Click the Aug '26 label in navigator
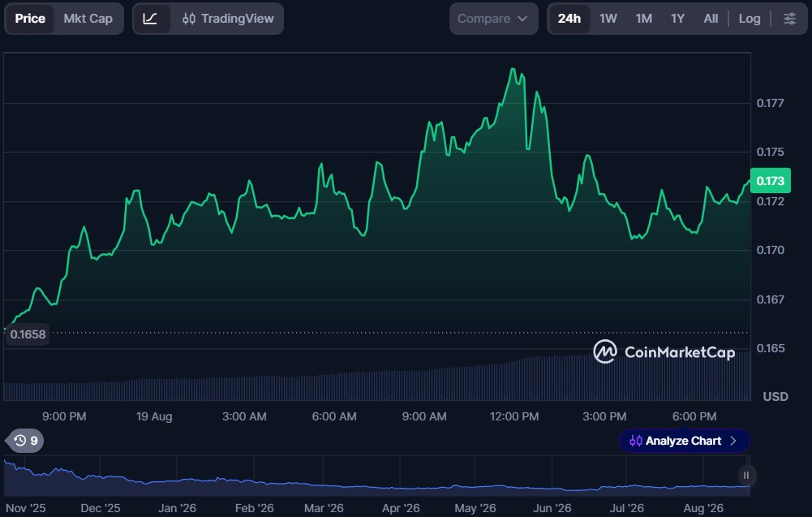Viewport: 812px width, 517px height. pyautogui.click(x=703, y=508)
